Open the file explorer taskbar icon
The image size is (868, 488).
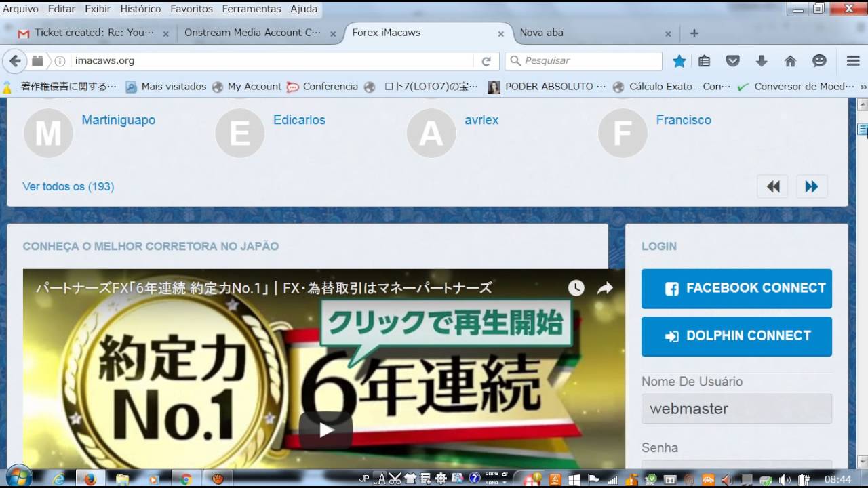pyautogui.click(x=122, y=479)
